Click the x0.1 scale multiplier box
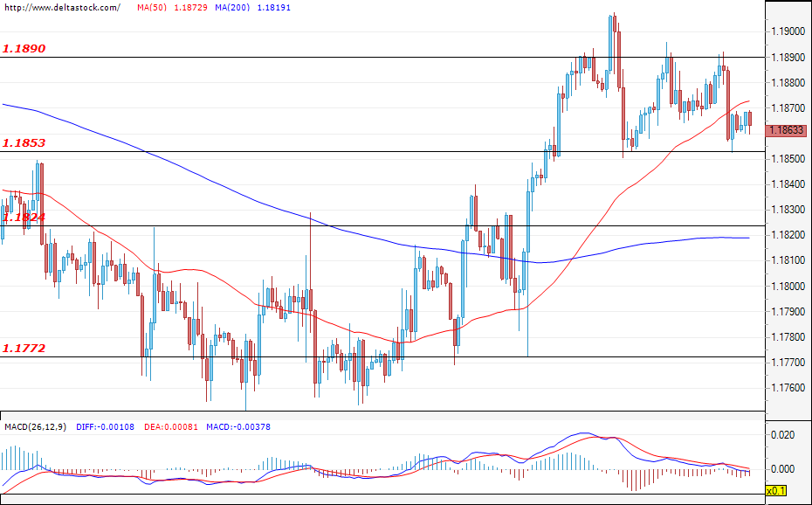812x505 pixels. coord(775,490)
